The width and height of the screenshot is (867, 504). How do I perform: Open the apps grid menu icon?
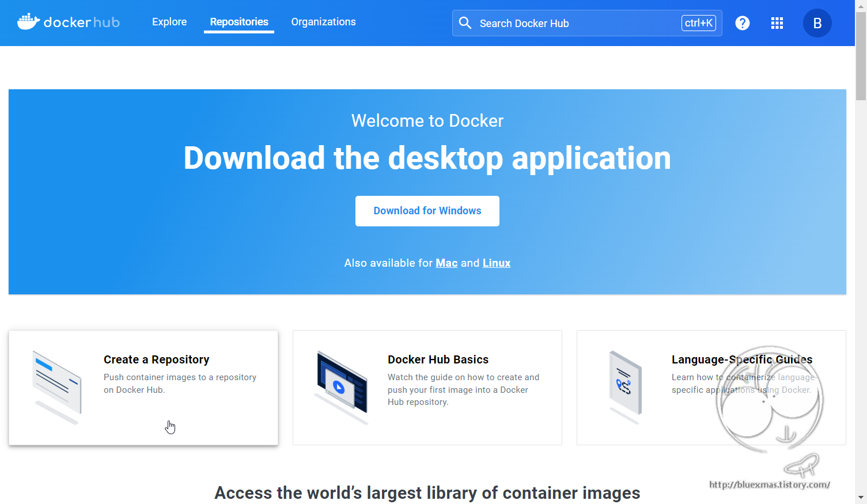pos(777,23)
